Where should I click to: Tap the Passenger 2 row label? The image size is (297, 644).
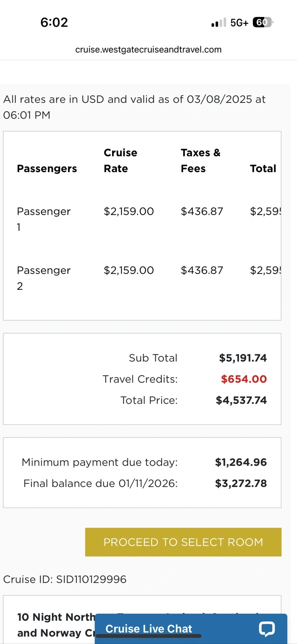point(44,278)
